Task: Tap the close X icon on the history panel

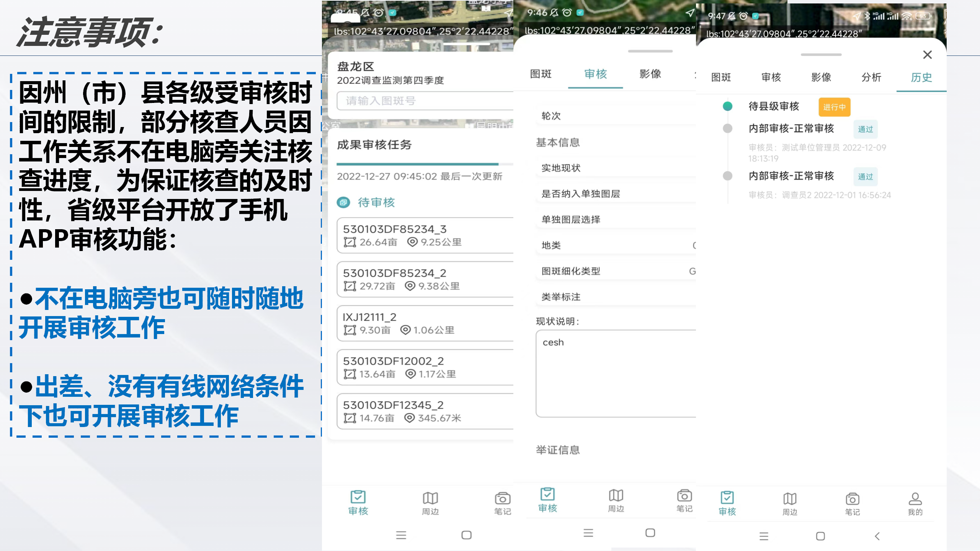Action: (x=928, y=55)
